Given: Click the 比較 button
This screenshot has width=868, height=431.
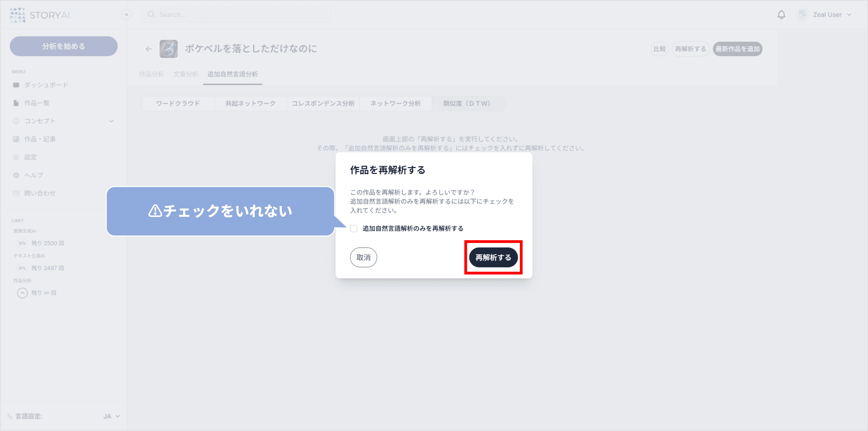Looking at the screenshot, I should (659, 49).
